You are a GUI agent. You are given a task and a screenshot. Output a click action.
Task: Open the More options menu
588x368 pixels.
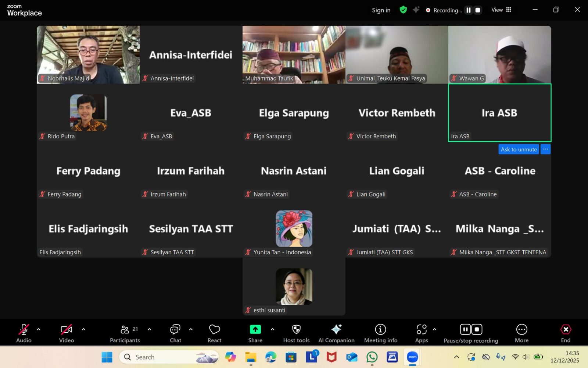tap(521, 333)
